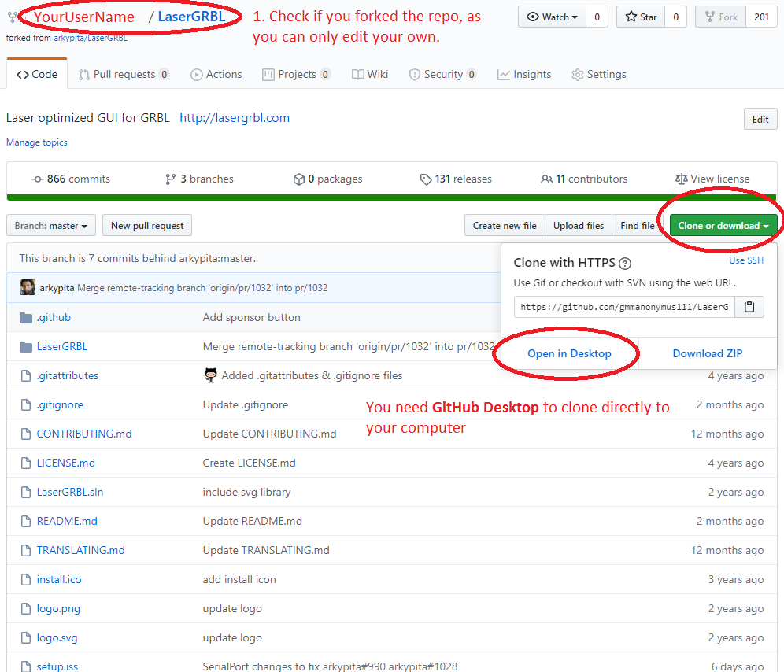Click the Find file button

click(x=637, y=226)
